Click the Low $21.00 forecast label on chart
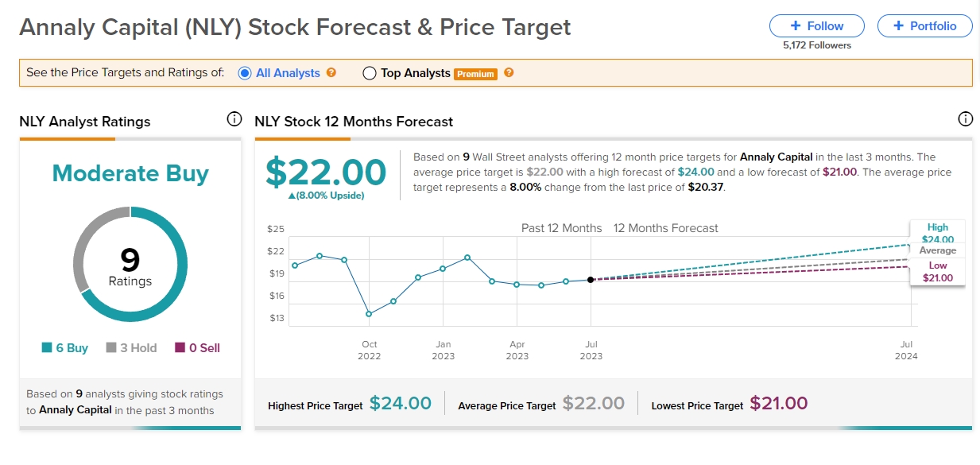The width and height of the screenshot is (980, 465). (938, 272)
